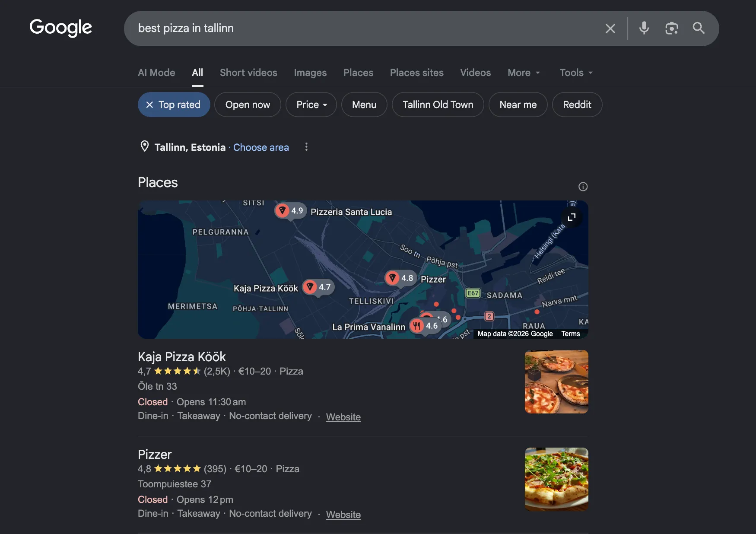Switch to Places sites tab

tap(416, 73)
